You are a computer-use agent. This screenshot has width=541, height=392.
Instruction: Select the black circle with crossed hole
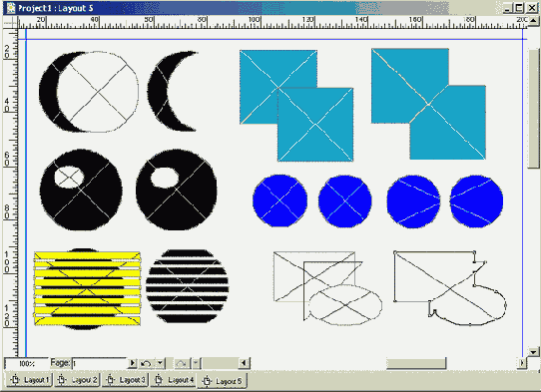pyautogui.click(x=81, y=190)
